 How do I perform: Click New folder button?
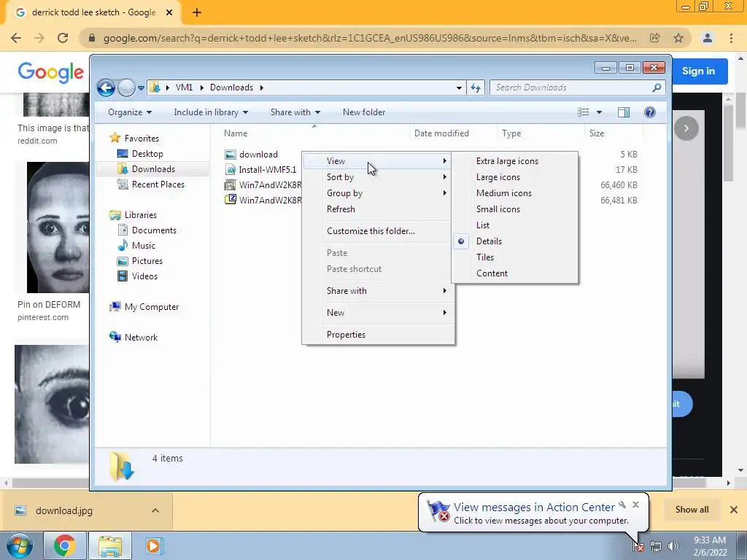click(x=364, y=112)
